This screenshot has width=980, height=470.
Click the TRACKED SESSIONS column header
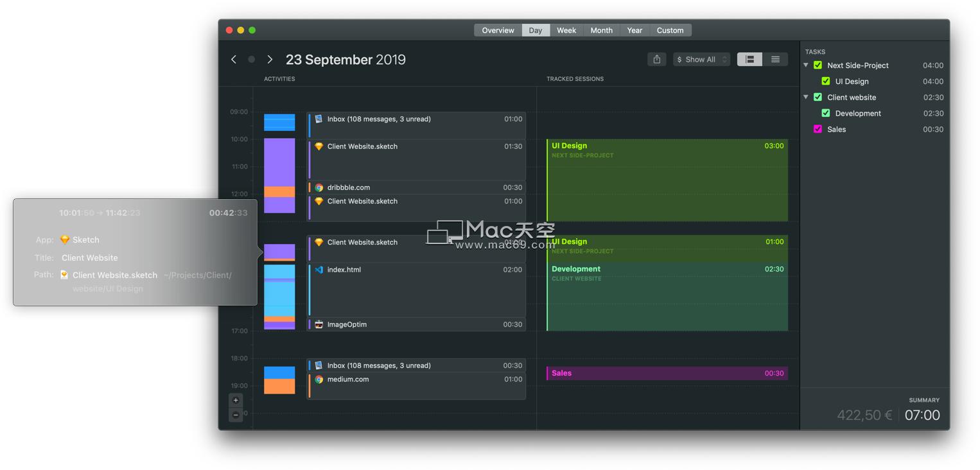point(575,79)
